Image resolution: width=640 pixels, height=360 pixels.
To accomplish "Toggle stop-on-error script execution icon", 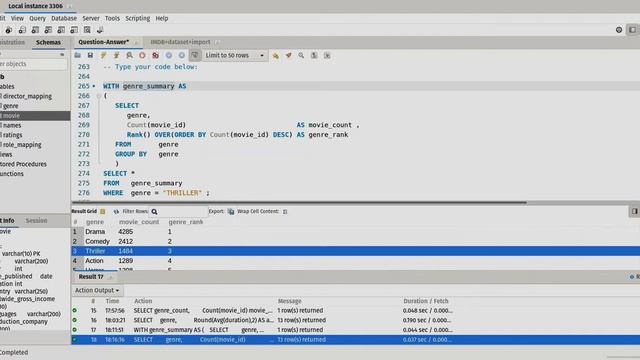I will pos(156,55).
